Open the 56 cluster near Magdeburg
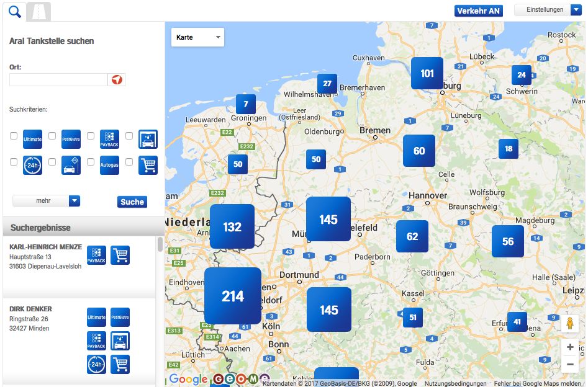The image size is (588, 387). tap(508, 241)
